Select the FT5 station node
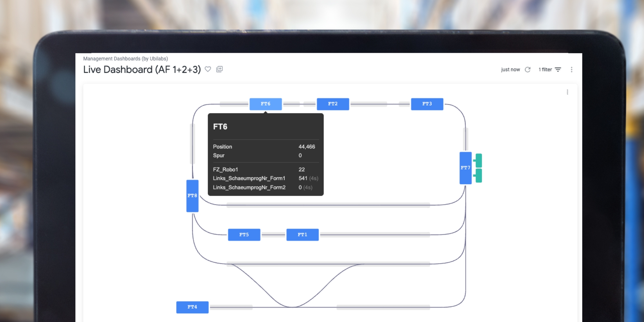The image size is (644, 322). tap(244, 235)
